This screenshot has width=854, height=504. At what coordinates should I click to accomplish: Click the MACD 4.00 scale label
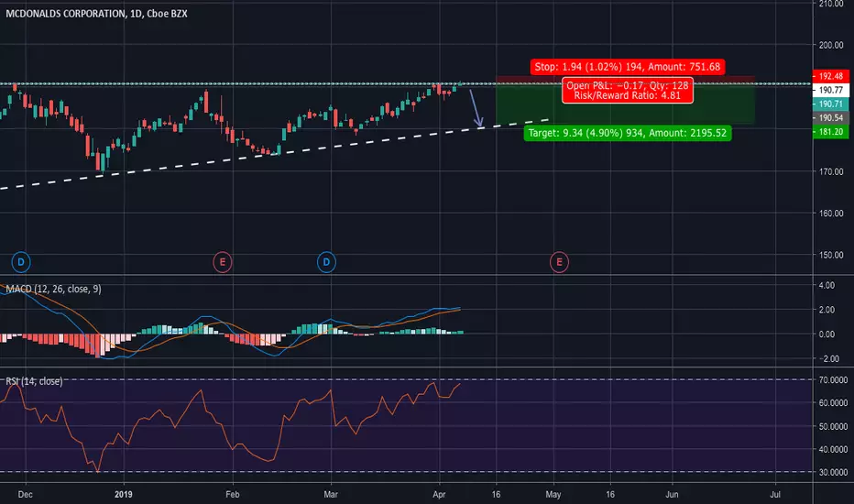click(827, 286)
